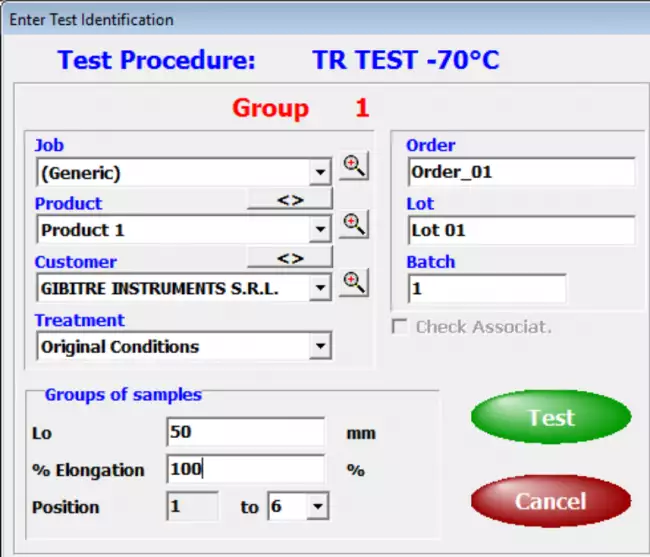Screen dimensions: 650x557
Task: Open the Product dropdown list
Action: point(320,230)
